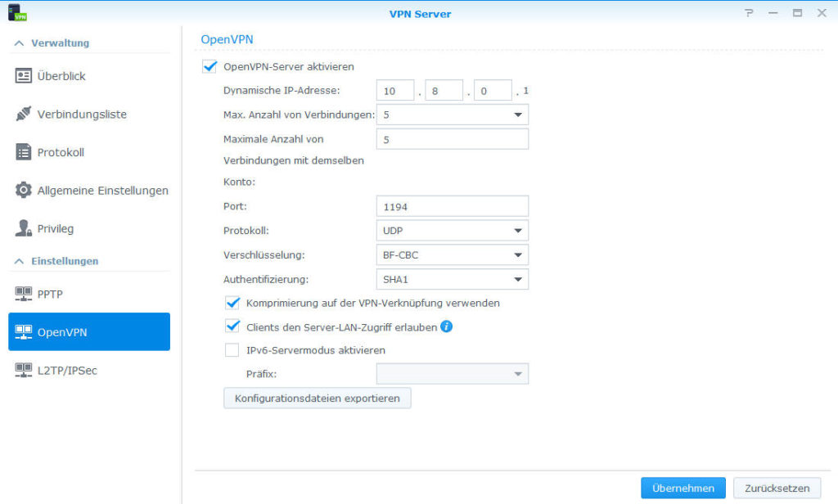This screenshot has width=838, height=504.
Task: Open help via the question mark icon
Action: pos(749,13)
